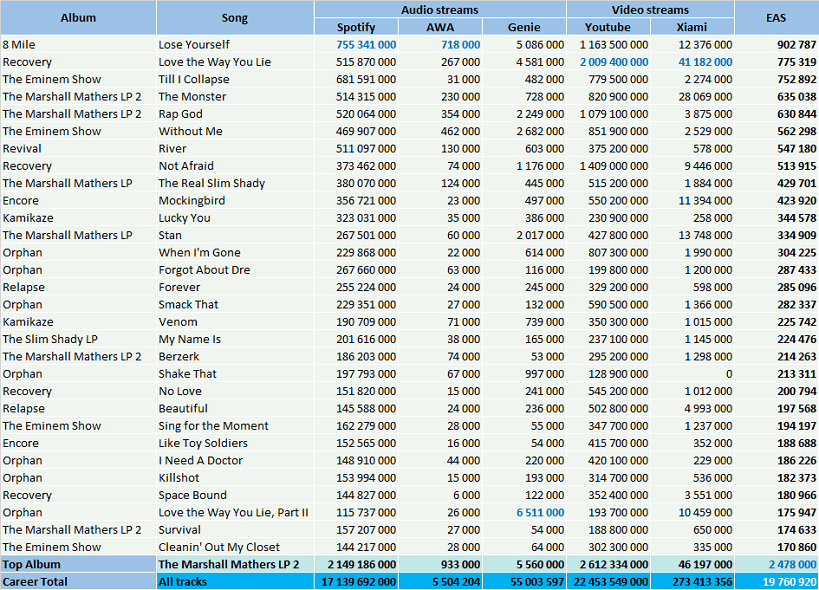
Task: Click the Beautiful song cell
Action: [235, 408]
